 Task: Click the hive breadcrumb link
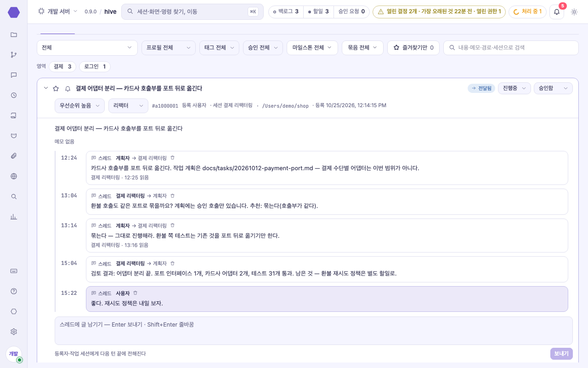point(110,11)
